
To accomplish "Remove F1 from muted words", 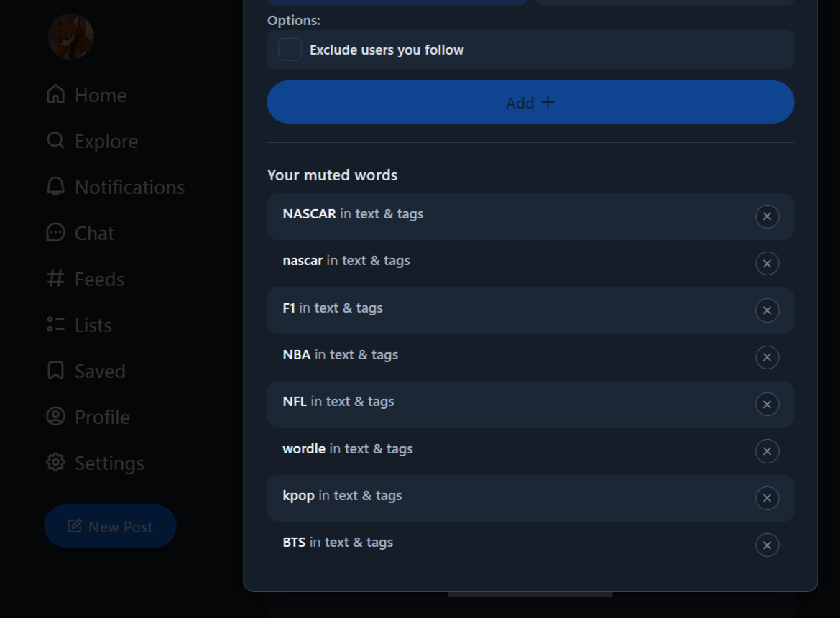I will point(767,310).
